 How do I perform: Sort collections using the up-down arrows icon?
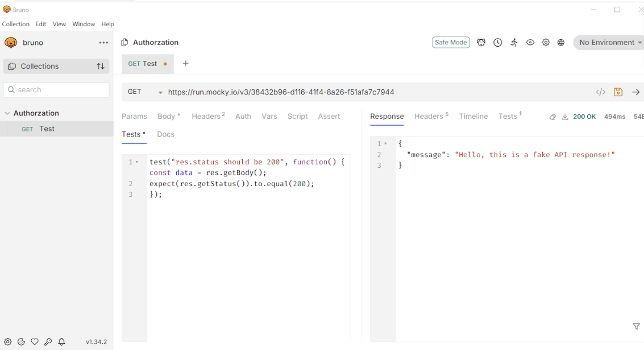pos(100,66)
